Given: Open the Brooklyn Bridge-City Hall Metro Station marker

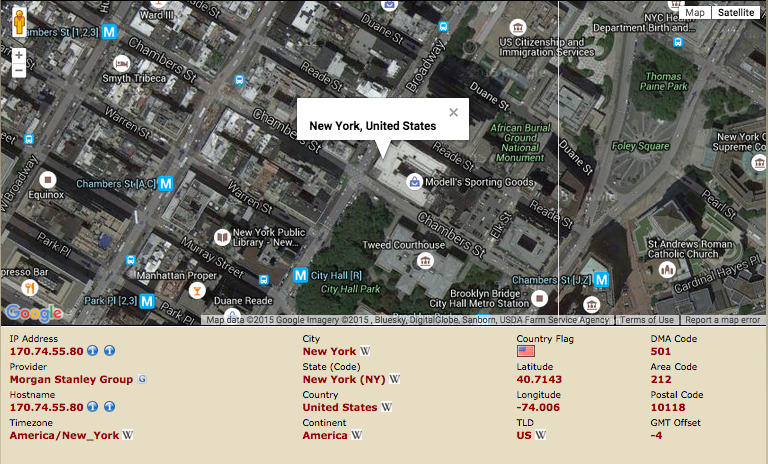Looking at the screenshot, I should (x=539, y=298).
